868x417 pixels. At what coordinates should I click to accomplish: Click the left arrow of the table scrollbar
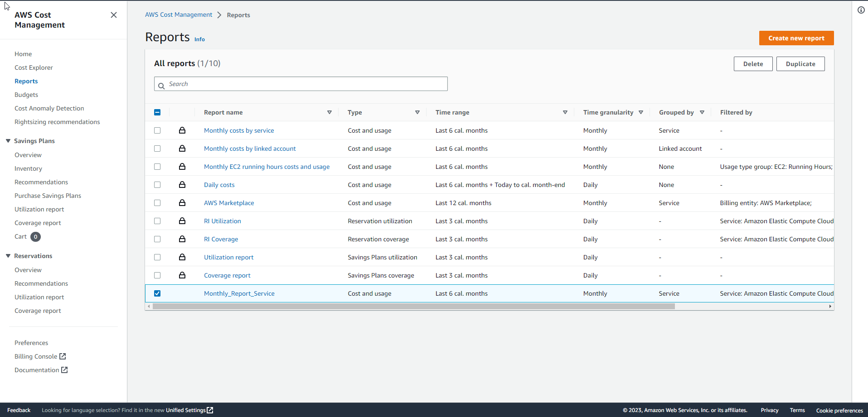click(149, 307)
